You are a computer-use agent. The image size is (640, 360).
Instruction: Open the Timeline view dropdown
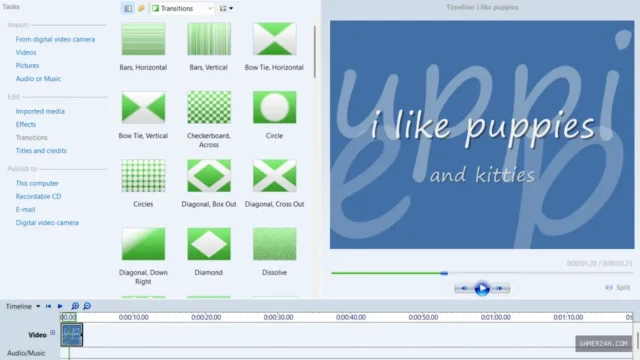click(x=23, y=306)
